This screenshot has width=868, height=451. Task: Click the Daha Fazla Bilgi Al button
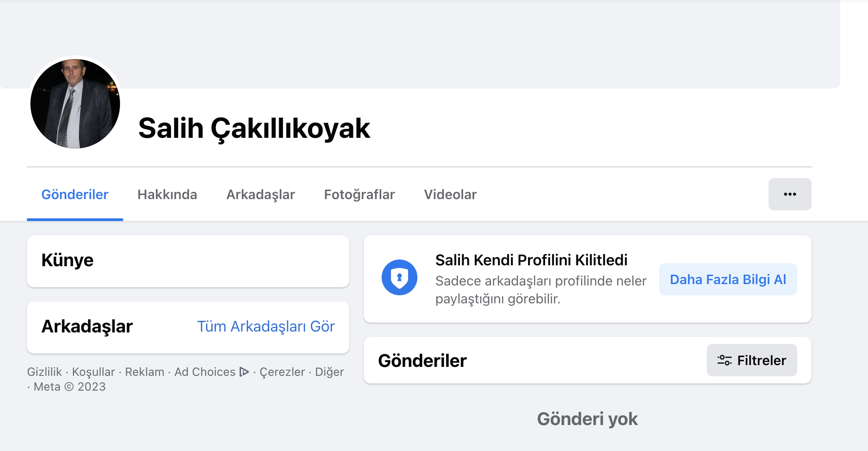tap(728, 280)
